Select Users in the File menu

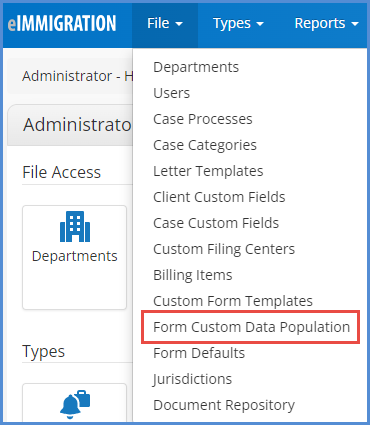click(x=171, y=93)
